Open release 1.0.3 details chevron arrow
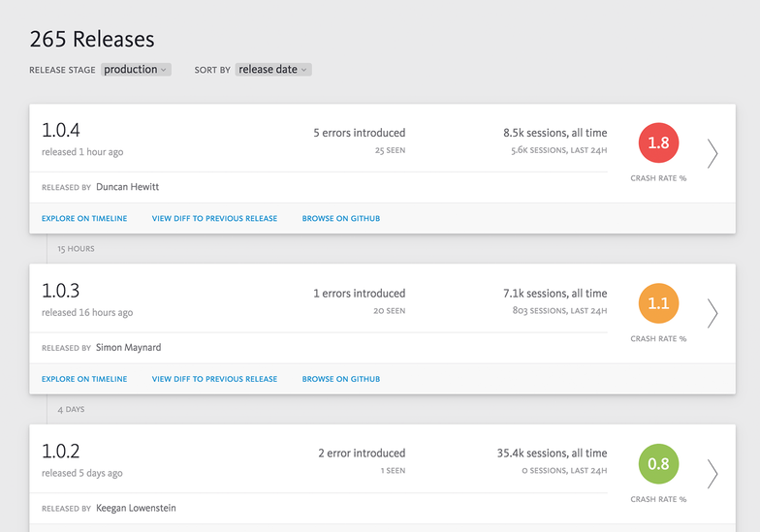Viewport: 760px width, 532px height. 712,314
